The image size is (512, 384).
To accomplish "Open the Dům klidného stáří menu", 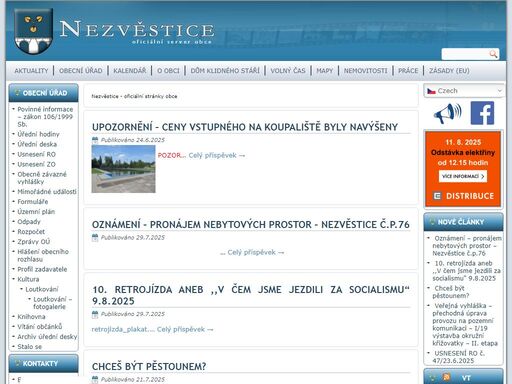I will pos(225,71).
